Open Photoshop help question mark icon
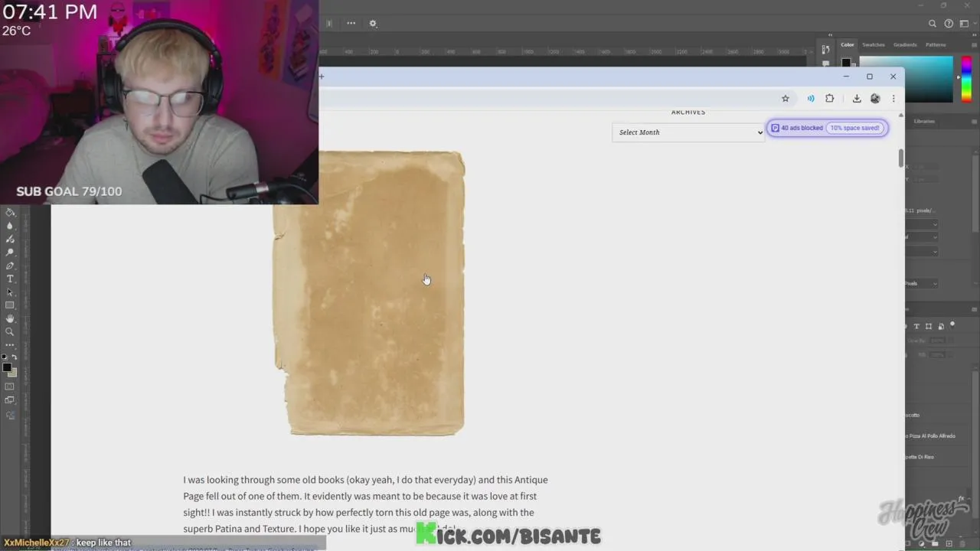980x551 pixels. (x=949, y=24)
